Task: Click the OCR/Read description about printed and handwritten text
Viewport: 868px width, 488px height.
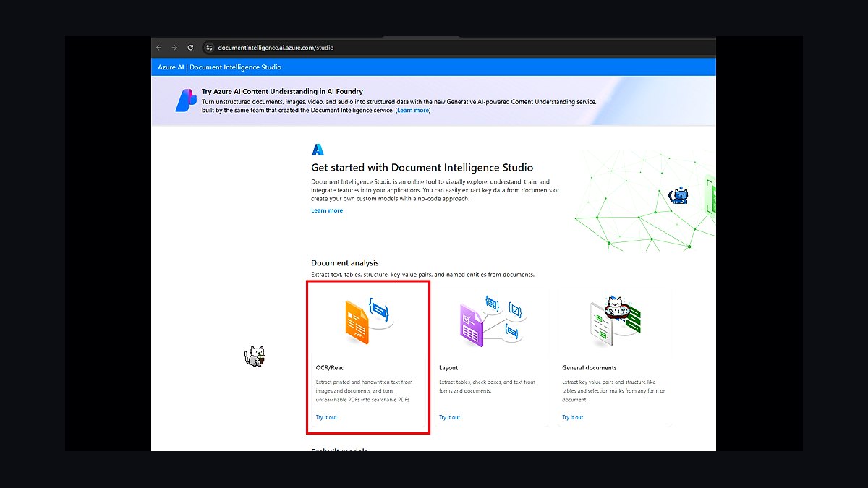Action: (365, 391)
